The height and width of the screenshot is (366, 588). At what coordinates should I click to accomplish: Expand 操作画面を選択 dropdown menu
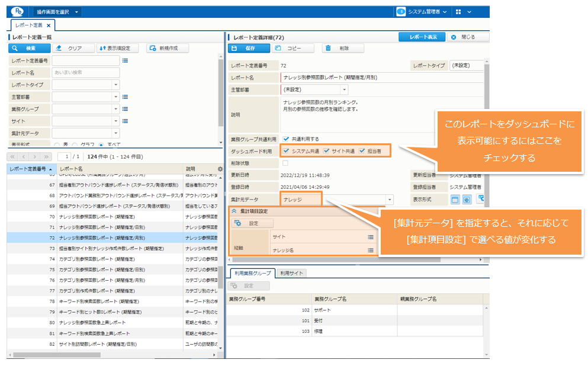tap(57, 12)
